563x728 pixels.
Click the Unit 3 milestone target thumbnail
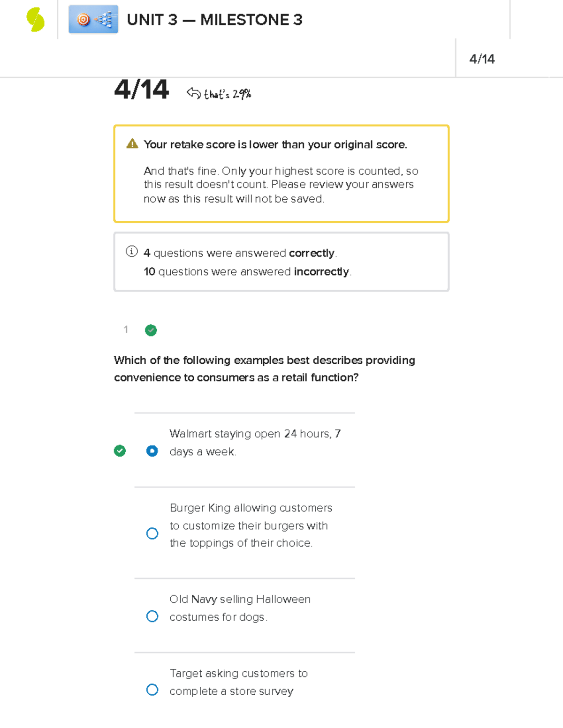coord(93,20)
